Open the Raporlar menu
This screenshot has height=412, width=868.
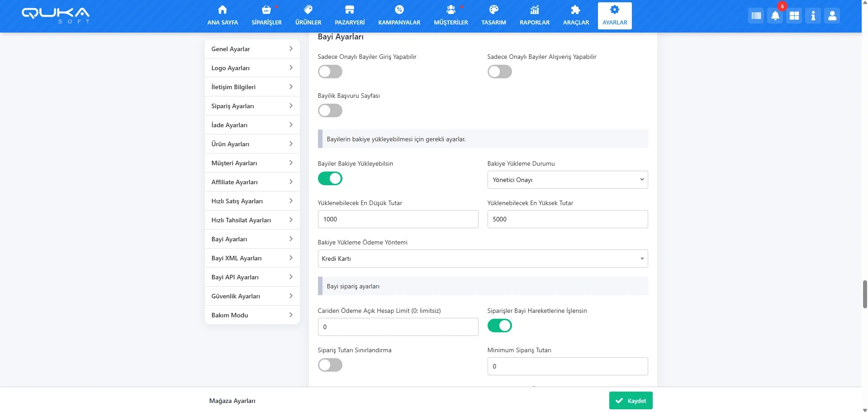click(534, 15)
